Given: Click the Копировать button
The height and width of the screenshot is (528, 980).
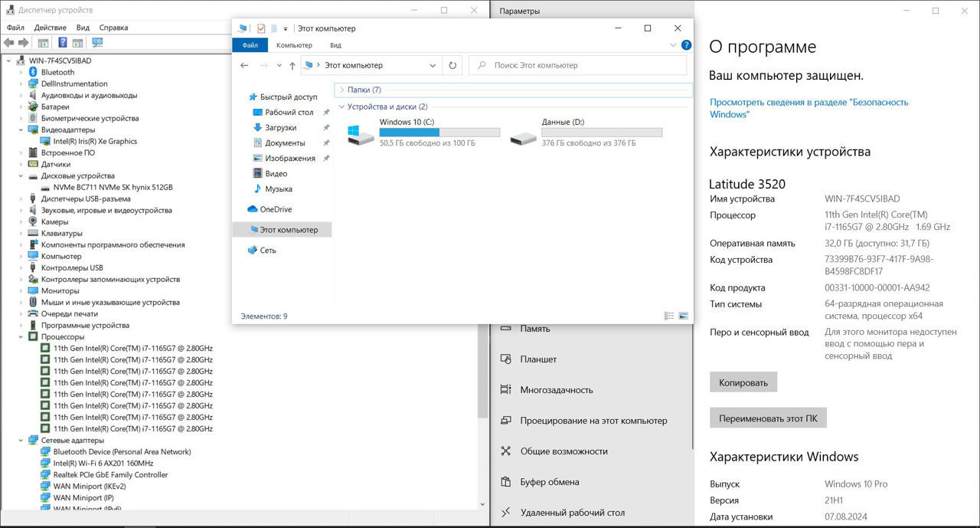Looking at the screenshot, I should [743, 382].
